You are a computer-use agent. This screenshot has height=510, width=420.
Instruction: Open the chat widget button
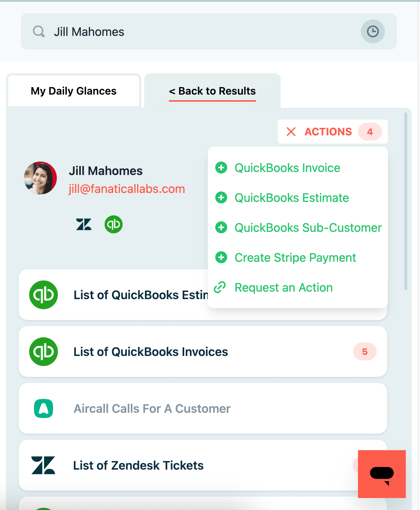pyautogui.click(x=382, y=474)
